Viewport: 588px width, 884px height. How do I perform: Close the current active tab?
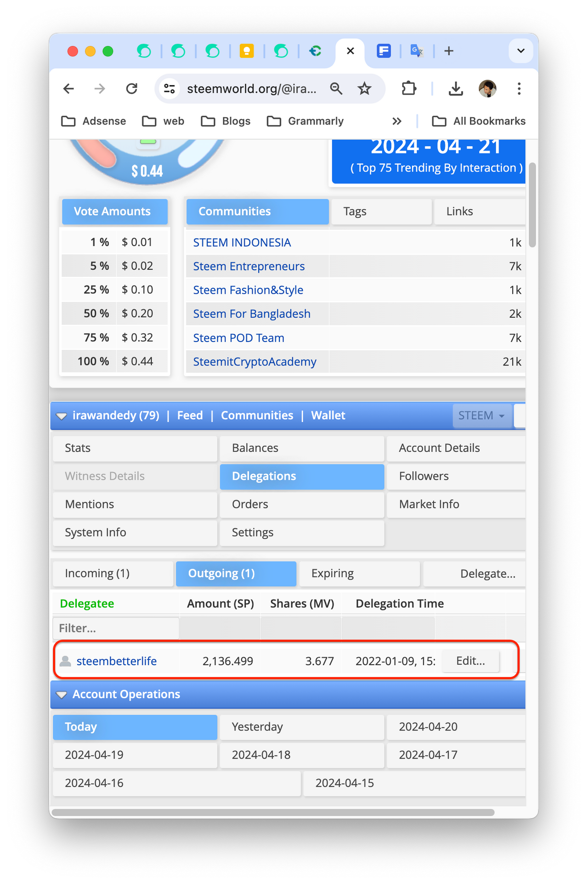(x=350, y=51)
